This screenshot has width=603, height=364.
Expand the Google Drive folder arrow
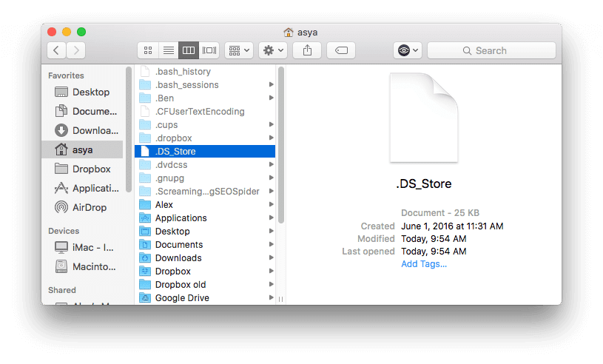pyautogui.click(x=271, y=297)
